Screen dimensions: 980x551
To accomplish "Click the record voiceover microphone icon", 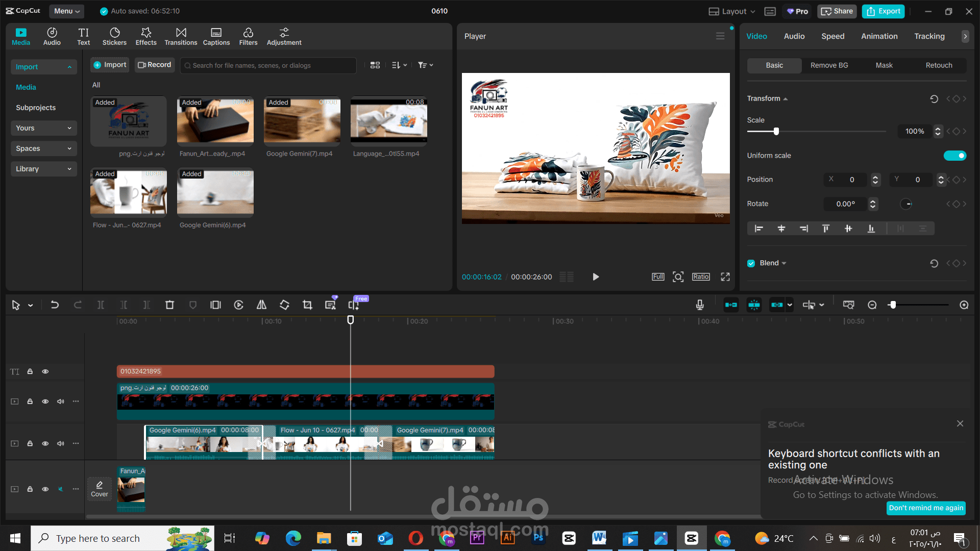I will (x=700, y=305).
